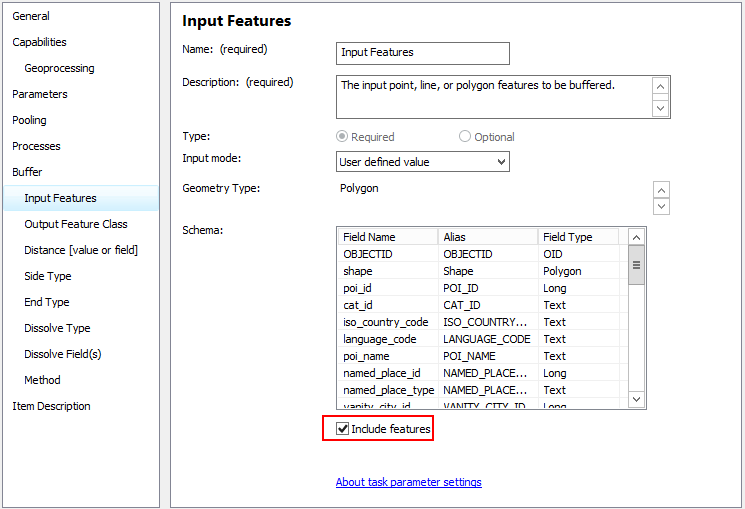
Task: Select the Required radio button
Action: click(343, 137)
